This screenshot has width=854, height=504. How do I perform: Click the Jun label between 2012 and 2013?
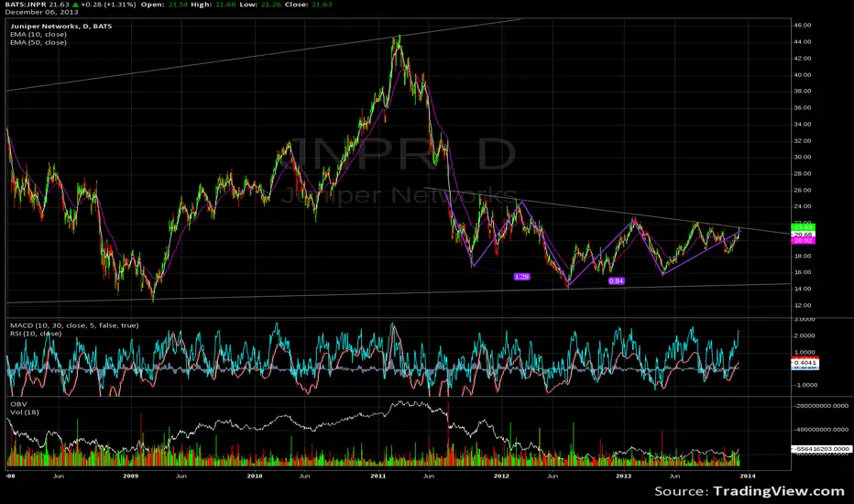coord(553,476)
